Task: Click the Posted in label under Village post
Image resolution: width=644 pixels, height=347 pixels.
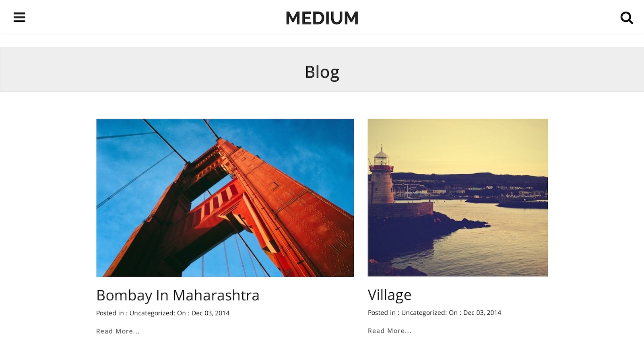Action: (x=382, y=313)
